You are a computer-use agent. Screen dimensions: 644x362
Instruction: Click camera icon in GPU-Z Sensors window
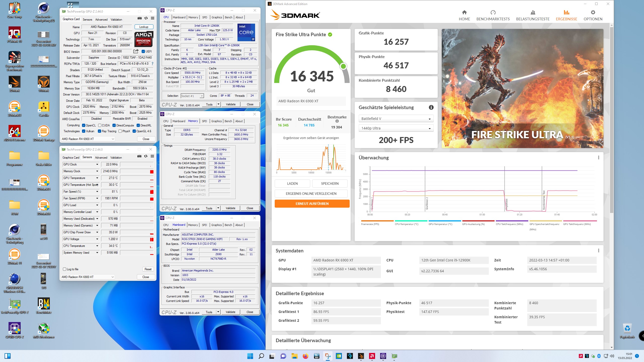139,156
